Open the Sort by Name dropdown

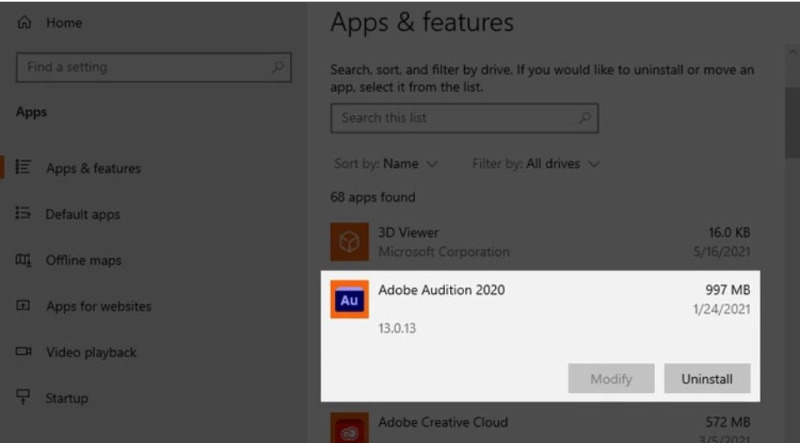click(386, 163)
